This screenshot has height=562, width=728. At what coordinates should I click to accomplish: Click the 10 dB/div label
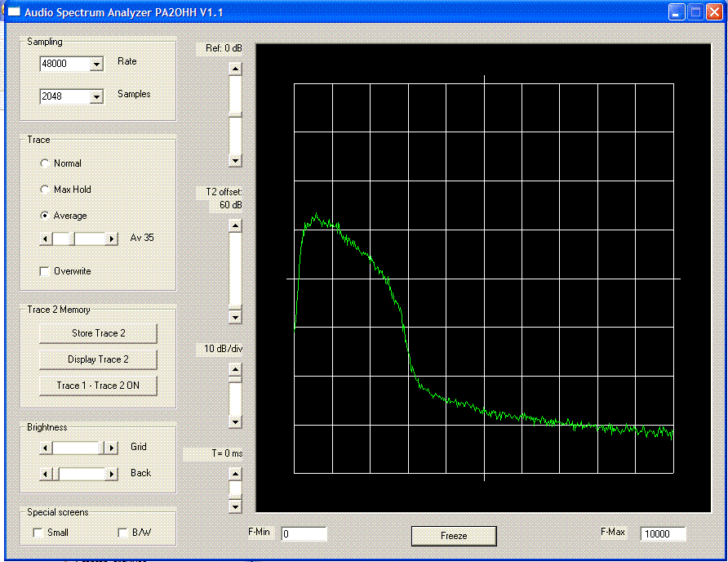[224, 349]
